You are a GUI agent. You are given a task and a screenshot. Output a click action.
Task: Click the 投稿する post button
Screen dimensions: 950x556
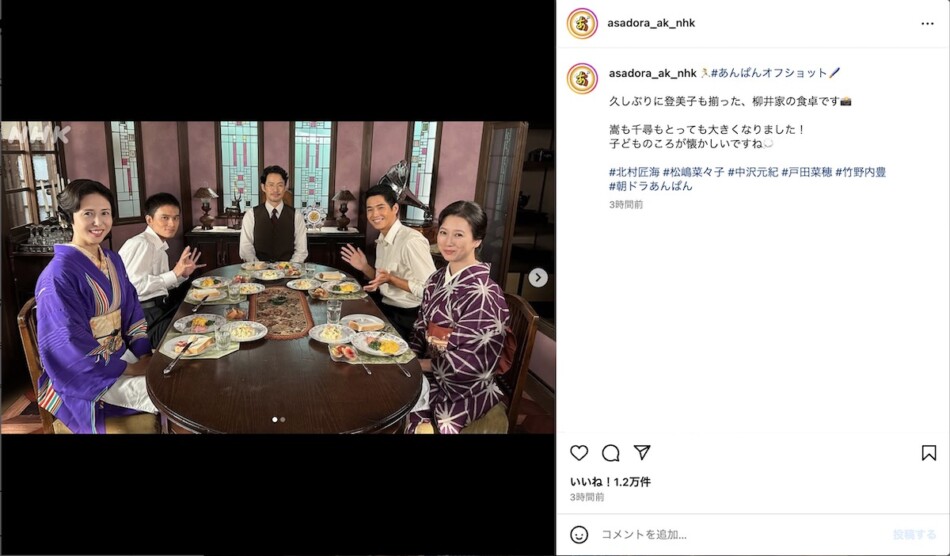[914, 534]
